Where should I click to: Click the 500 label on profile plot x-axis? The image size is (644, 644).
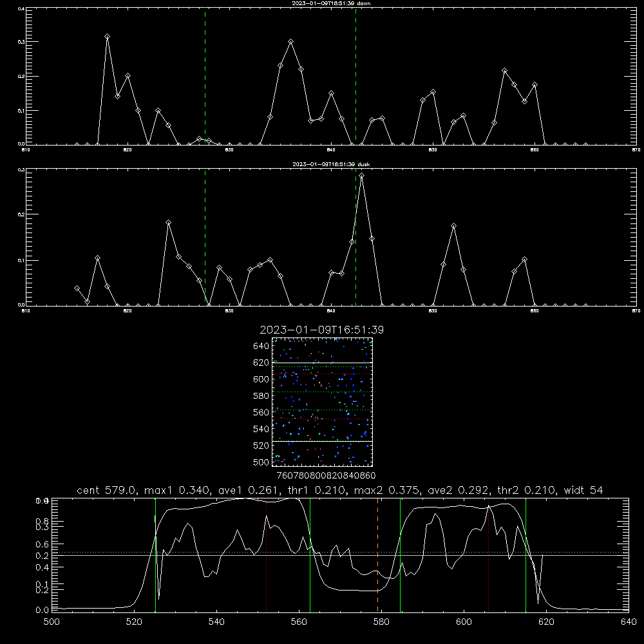[x=52, y=622]
